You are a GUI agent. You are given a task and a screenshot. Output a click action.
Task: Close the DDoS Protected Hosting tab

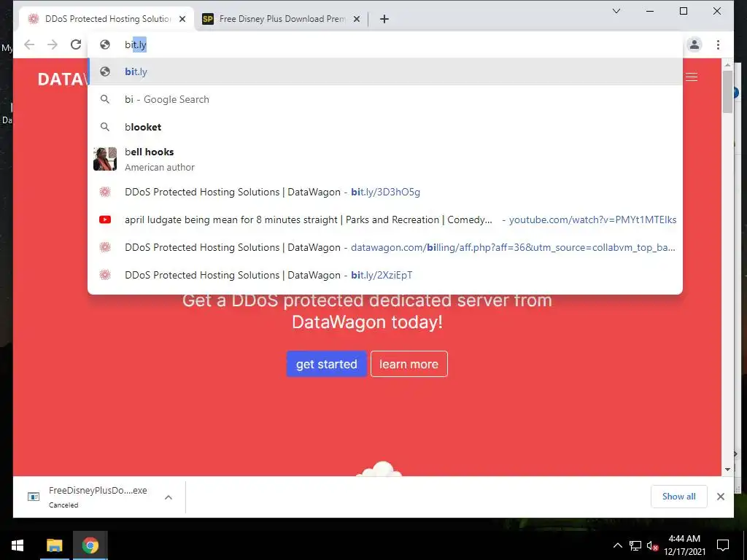182,19
